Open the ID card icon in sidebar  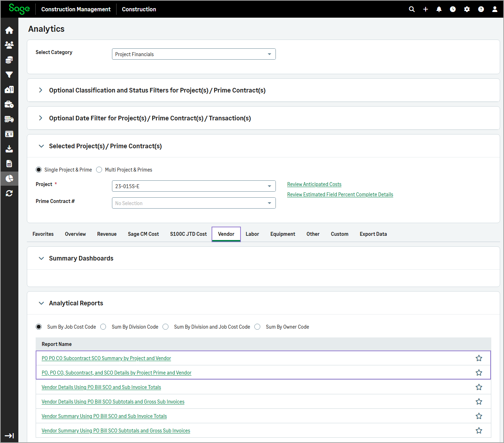click(x=9, y=134)
